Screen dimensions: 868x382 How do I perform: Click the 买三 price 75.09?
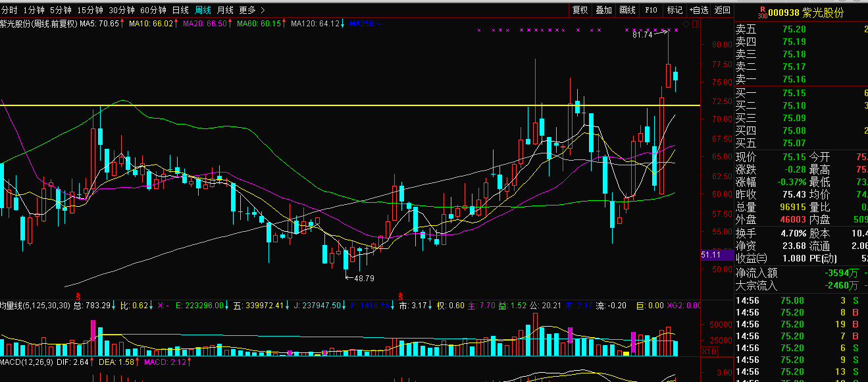794,118
